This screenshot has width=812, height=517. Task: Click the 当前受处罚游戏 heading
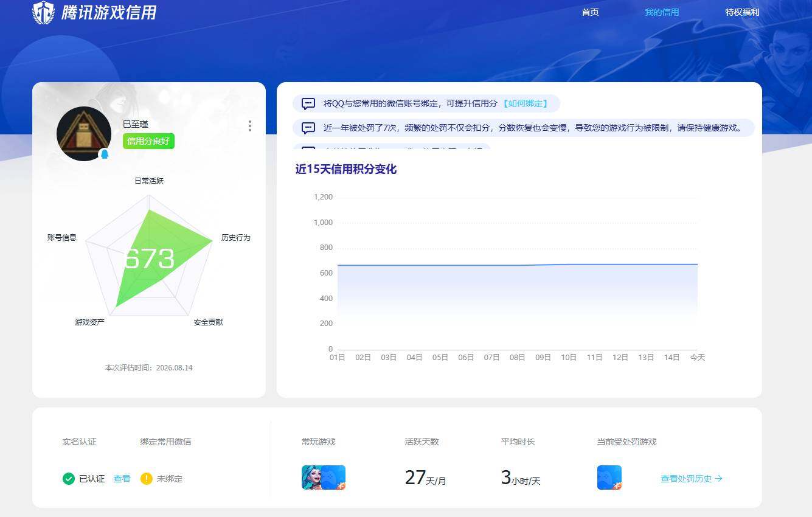point(627,442)
